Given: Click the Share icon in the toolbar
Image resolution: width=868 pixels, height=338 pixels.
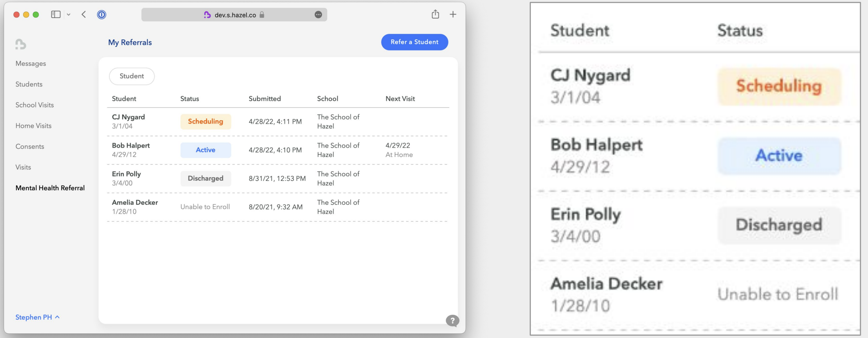Looking at the screenshot, I should [x=435, y=14].
